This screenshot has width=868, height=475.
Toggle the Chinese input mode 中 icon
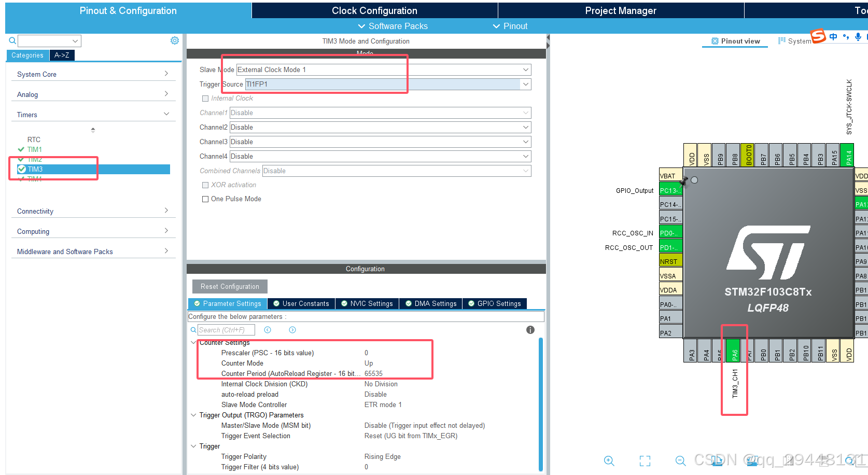tap(833, 36)
